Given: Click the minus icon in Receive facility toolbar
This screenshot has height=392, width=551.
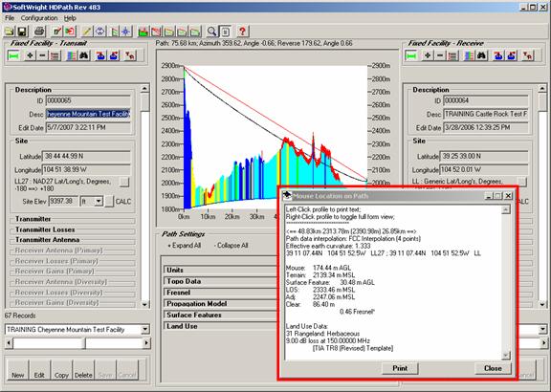Looking at the screenshot, I should [440, 55].
